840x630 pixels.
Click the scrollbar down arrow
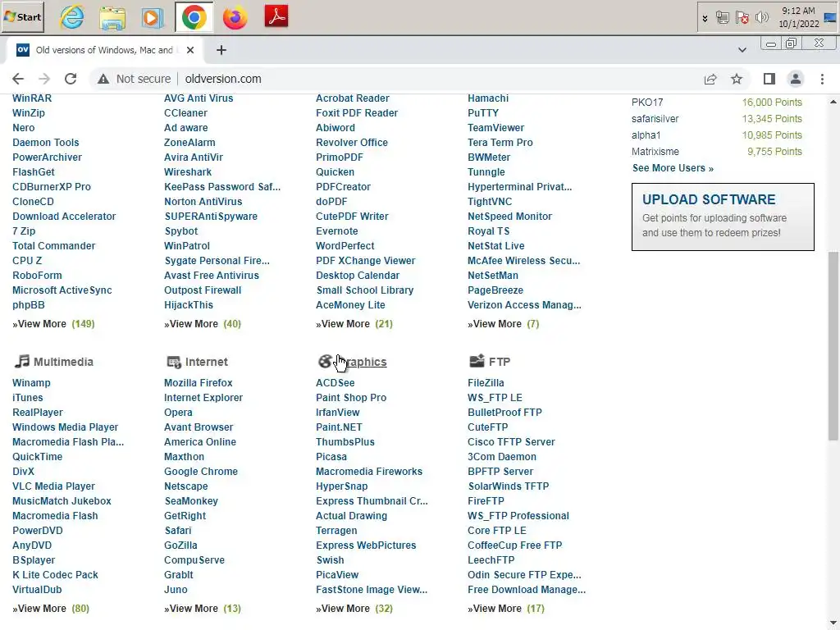(x=833, y=623)
